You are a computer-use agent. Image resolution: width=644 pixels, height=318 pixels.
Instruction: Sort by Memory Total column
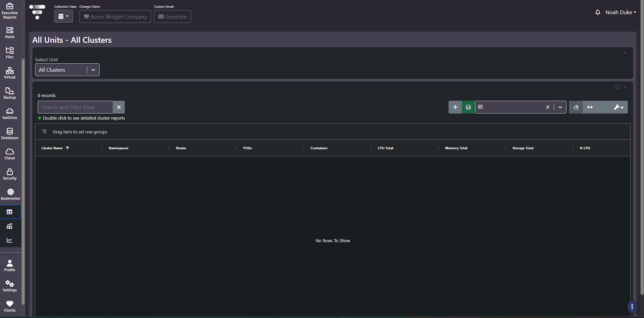pyautogui.click(x=456, y=148)
